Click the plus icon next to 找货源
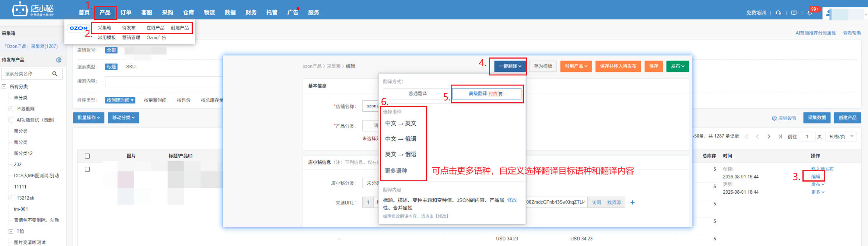Viewport: 868px width, 246px height. point(633,202)
